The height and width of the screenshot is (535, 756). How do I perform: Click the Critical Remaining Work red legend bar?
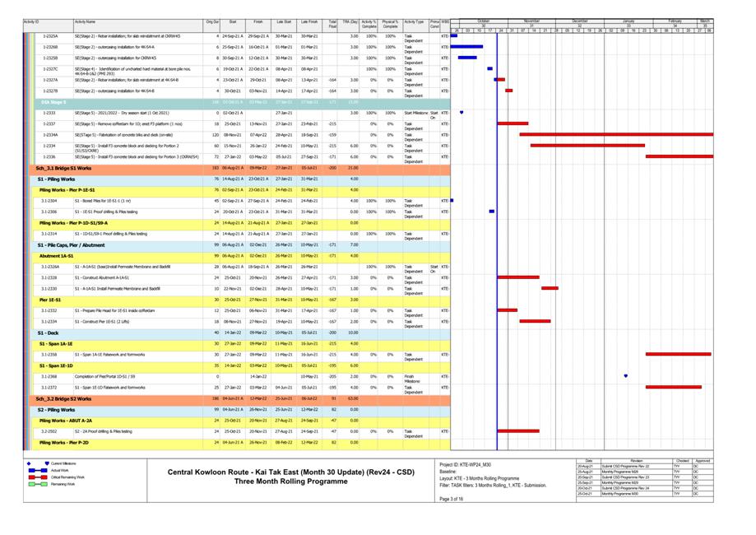[x=37, y=477]
